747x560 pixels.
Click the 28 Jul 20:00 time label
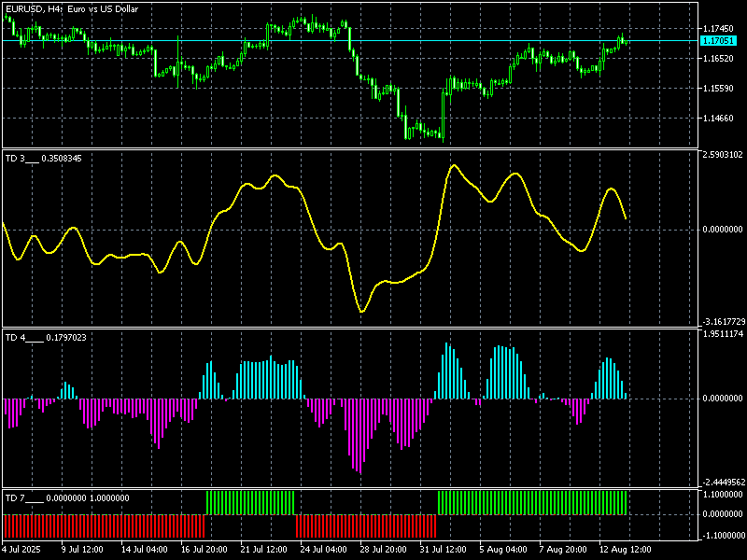tap(383, 550)
